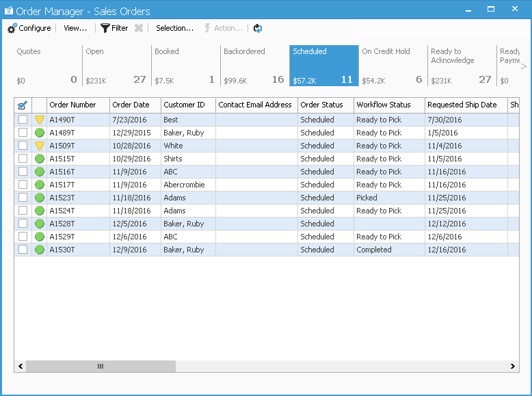Sort by Workflow Status column header
Image resolution: width=532 pixels, height=396 pixels.
point(389,105)
